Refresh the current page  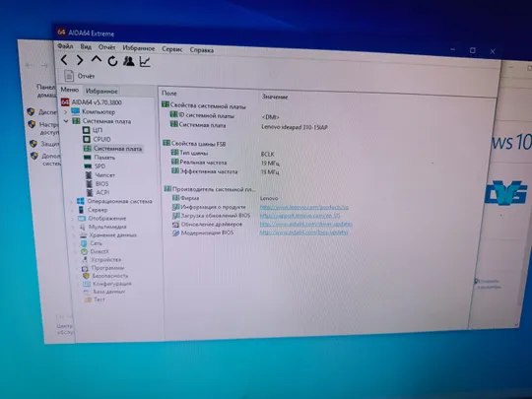[x=112, y=61]
